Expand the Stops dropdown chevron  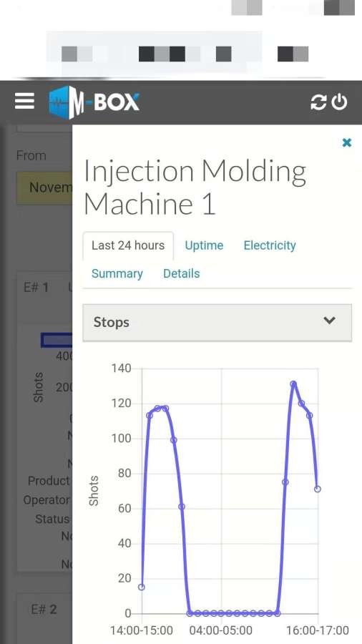(x=329, y=321)
